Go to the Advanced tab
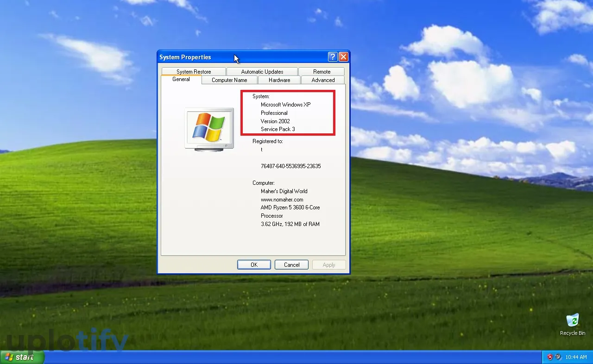The width and height of the screenshot is (593, 364). pos(323,80)
